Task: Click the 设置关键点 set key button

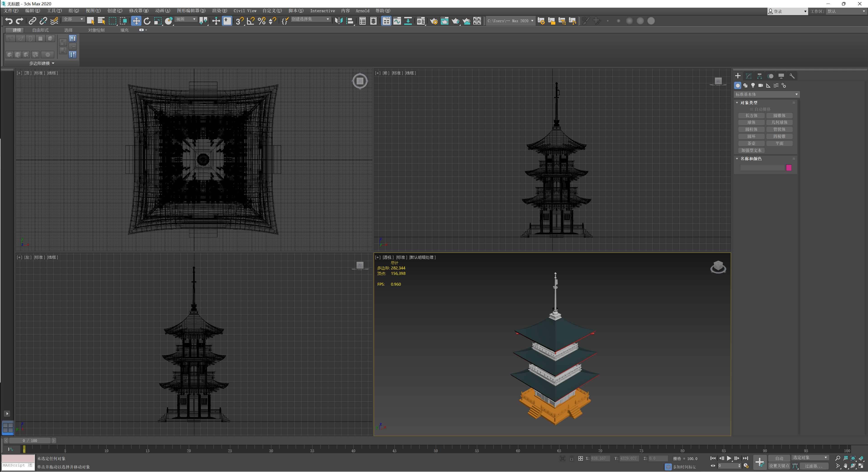Action: point(779,466)
